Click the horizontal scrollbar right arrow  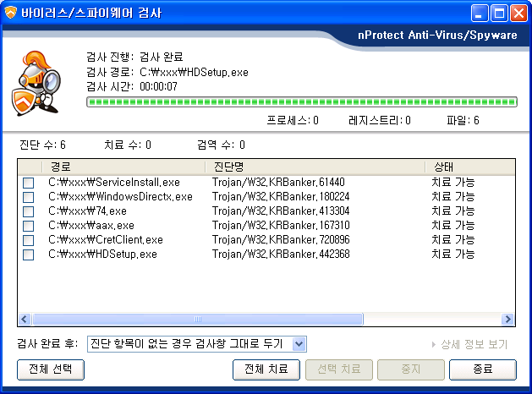[508, 319]
